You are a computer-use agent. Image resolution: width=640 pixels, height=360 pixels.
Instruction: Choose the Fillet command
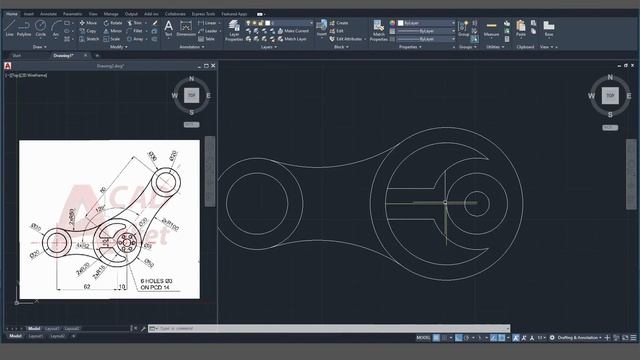pos(135,31)
